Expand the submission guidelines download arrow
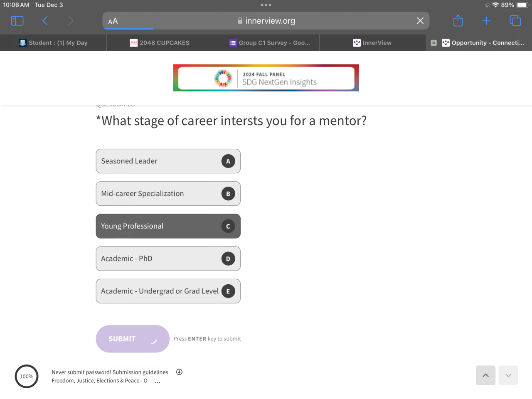Viewport: 532px width, 399px height. pos(179,372)
